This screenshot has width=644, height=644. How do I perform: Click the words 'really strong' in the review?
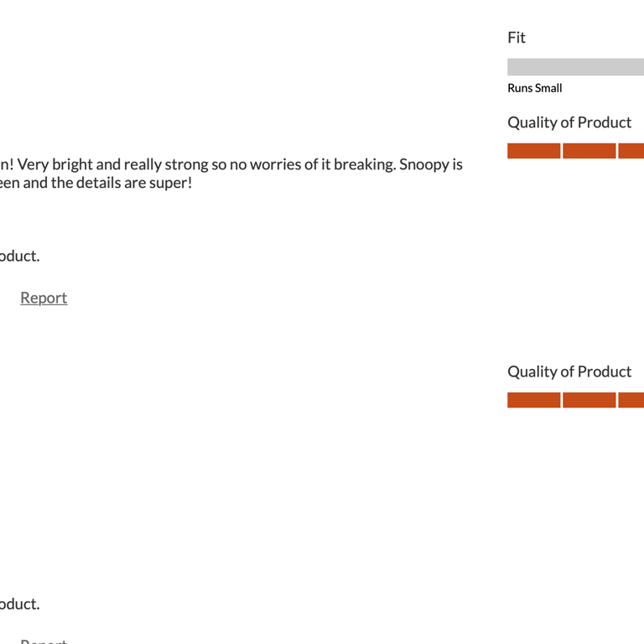click(x=165, y=164)
